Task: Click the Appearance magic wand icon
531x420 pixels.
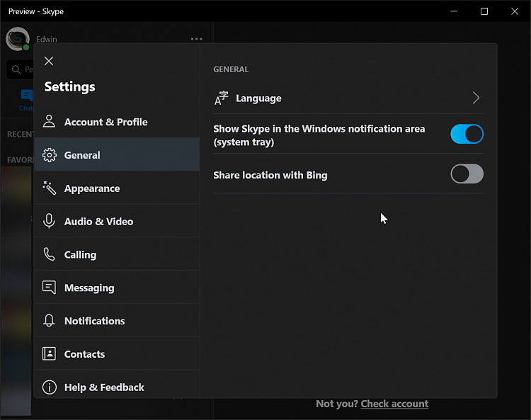Action: tap(49, 188)
